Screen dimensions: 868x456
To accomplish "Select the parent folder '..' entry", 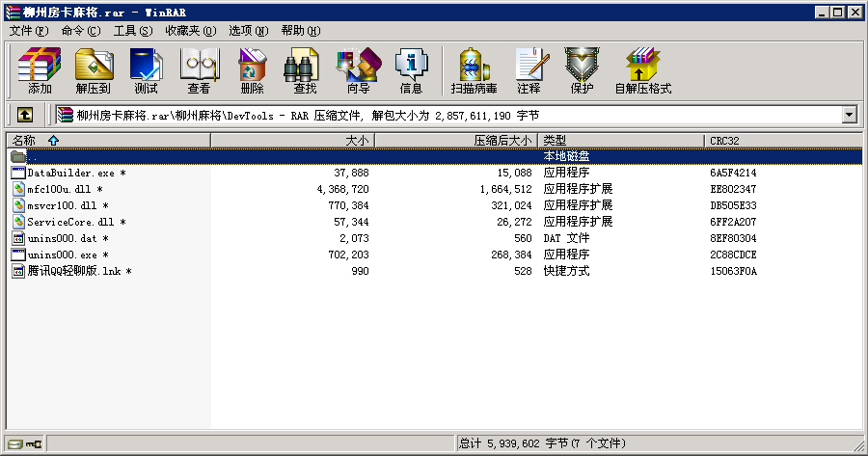I will (33, 156).
